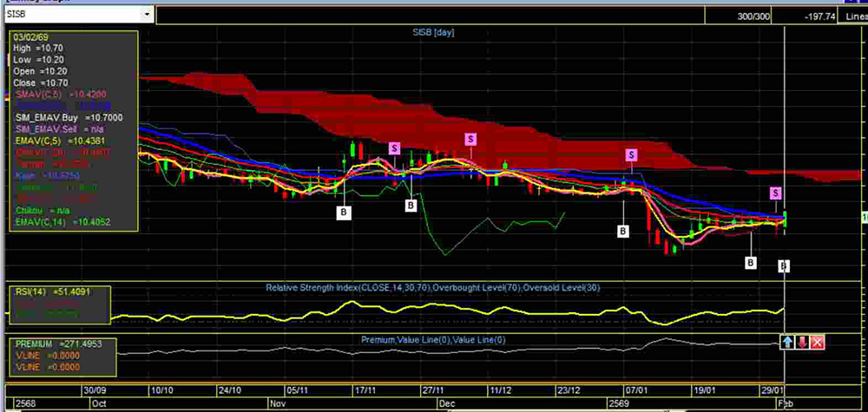Close the Premium indicator panel
Screen dimensions: 868x412
point(818,343)
